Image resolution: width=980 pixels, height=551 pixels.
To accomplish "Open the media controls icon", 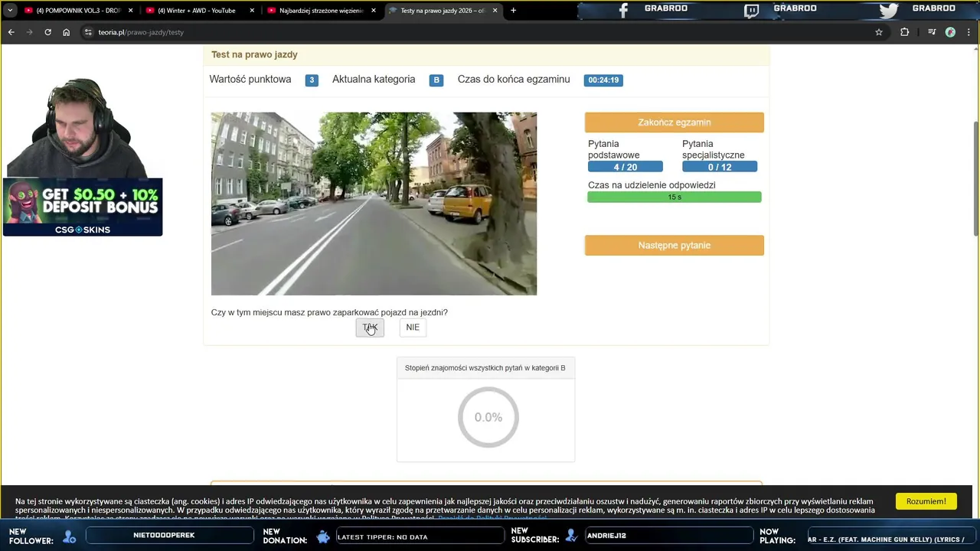I will 932,32.
